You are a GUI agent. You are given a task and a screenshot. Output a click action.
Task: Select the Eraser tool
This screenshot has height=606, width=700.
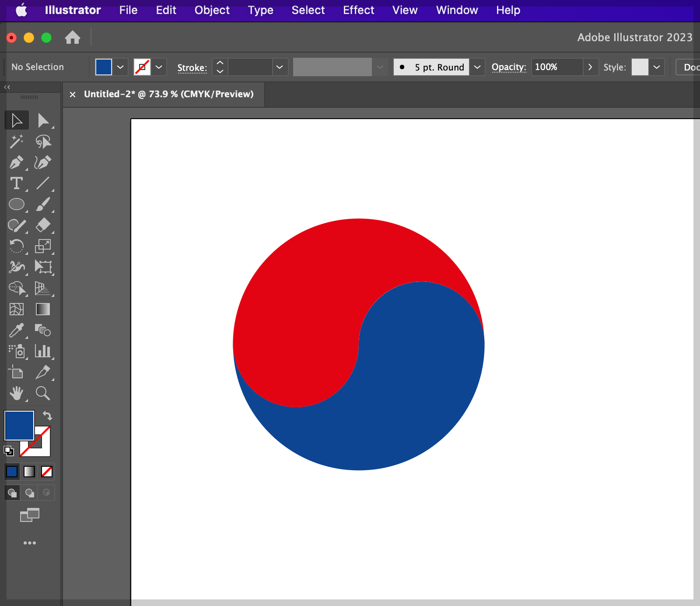pyautogui.click(x=43, y=225)
